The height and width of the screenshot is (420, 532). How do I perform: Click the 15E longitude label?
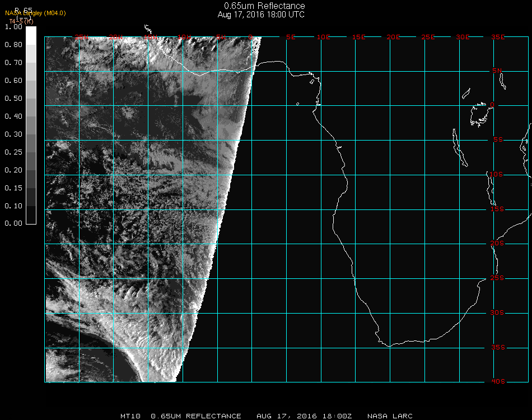[358, 37]
